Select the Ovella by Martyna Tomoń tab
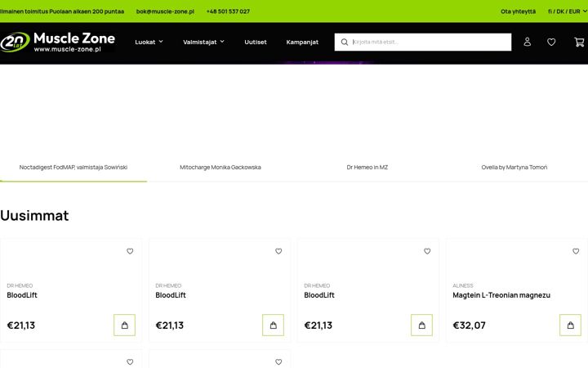Viewport: 588px width, 368px height. coord(514,168)
